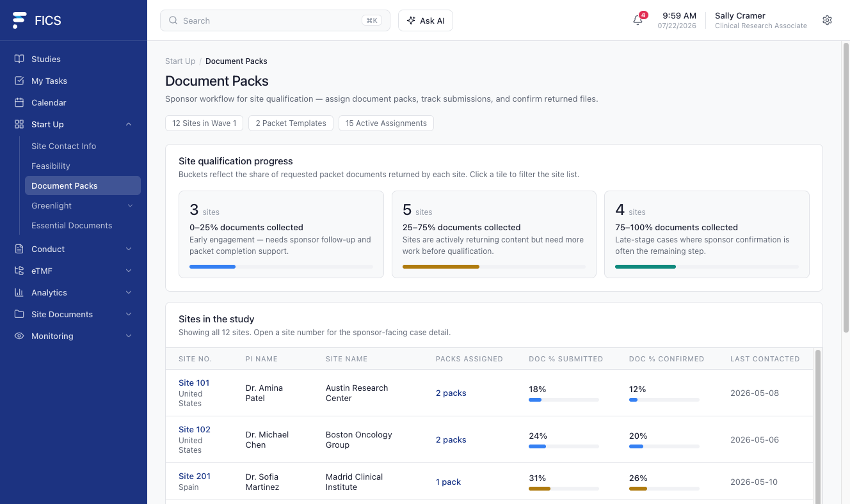Open Studies via its book icon

pos(19,59)
